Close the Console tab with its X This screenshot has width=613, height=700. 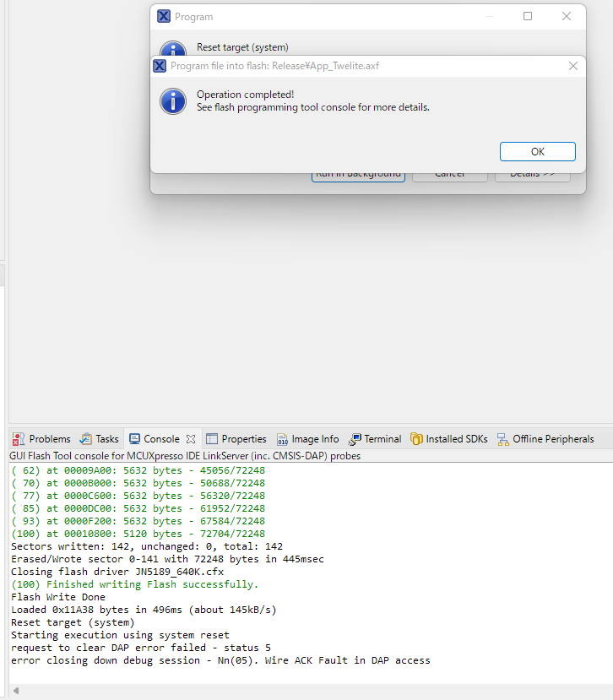click(x=191, y=439)
